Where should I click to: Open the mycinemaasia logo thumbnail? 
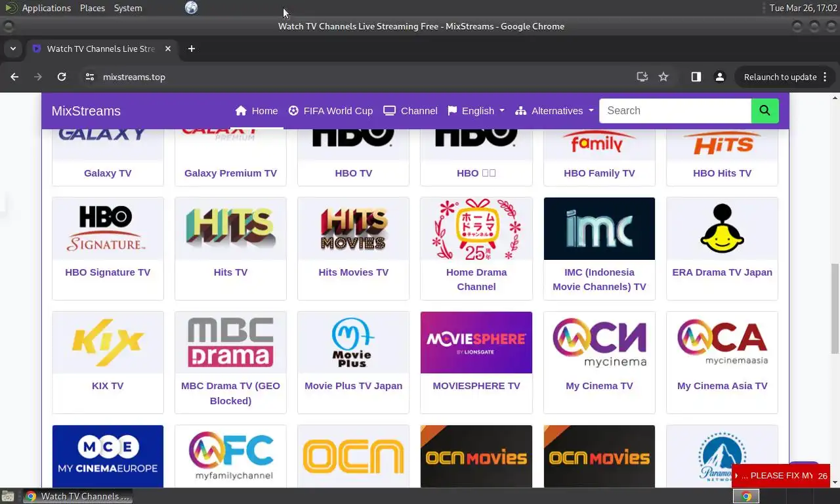(722, 343)
